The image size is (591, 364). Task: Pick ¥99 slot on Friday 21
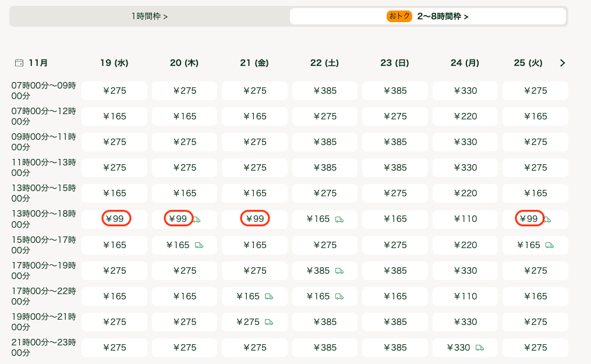coord(254,219)
